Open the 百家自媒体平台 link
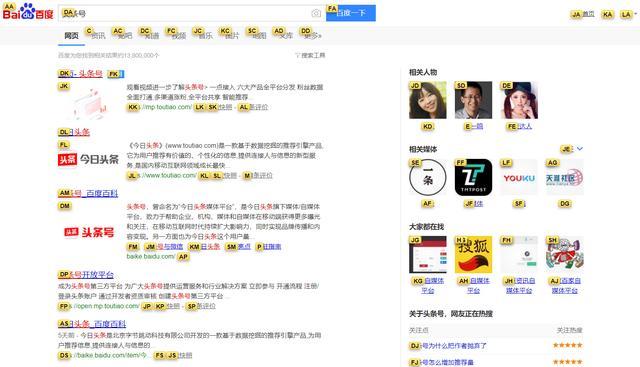 565,285
